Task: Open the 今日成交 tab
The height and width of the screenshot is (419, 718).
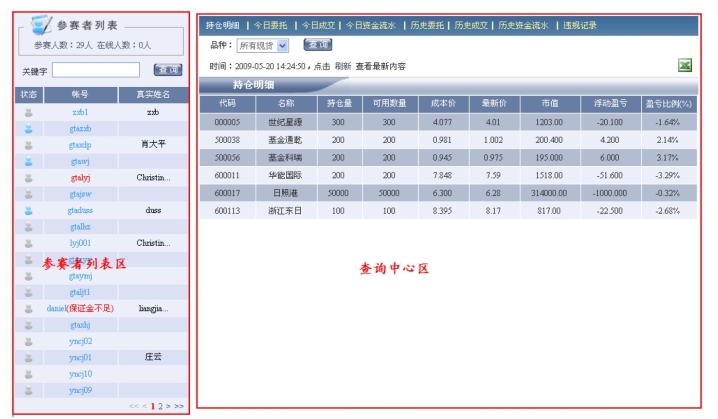Action: pos(318,25)
